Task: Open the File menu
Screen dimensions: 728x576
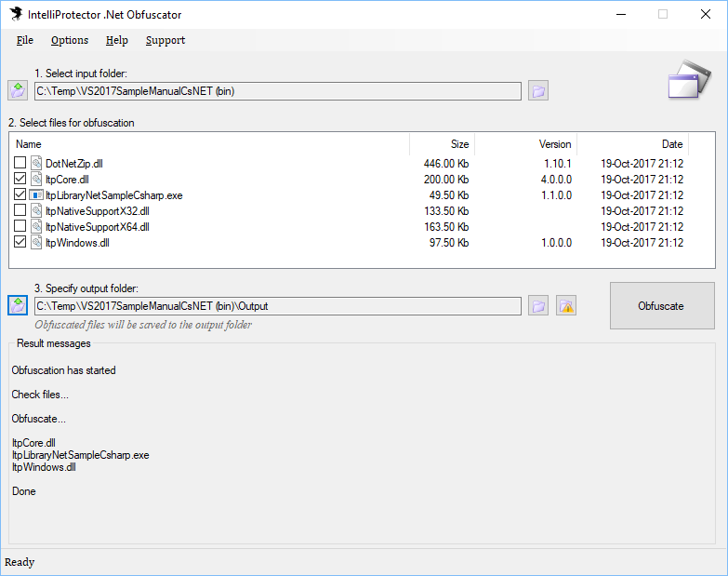Action: click(24, 40)
